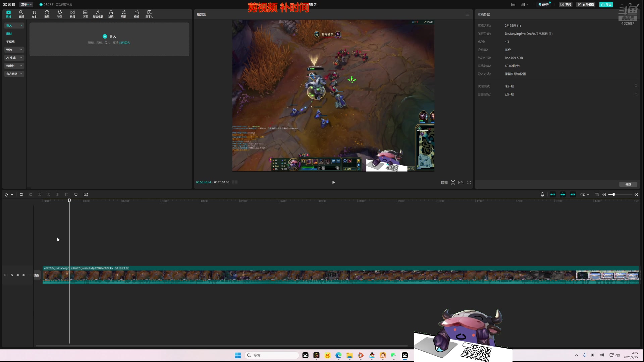
Task: Click the timeline fit-to-view icon
Action: (597, 194)
